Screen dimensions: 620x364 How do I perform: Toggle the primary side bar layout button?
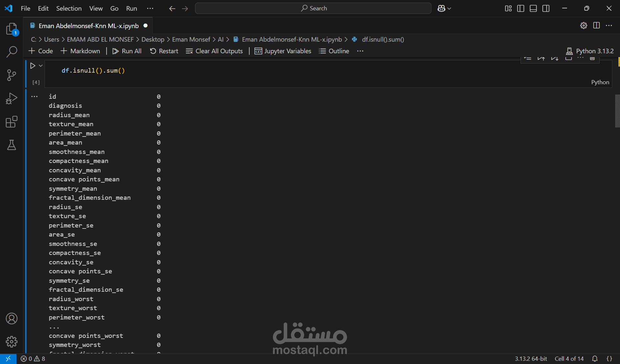[x=521, y=8]
